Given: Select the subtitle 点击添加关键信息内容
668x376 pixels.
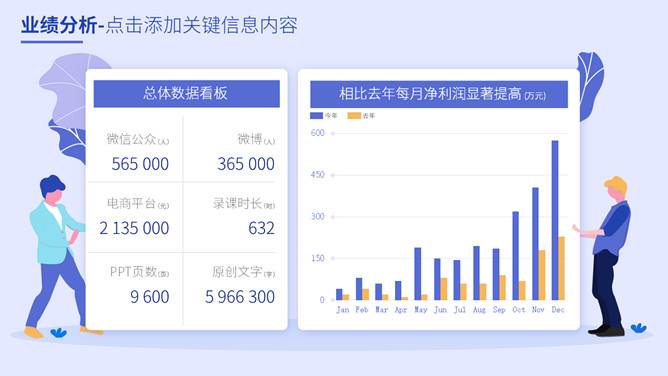Looking at the screenshot, I should [202, 26].
